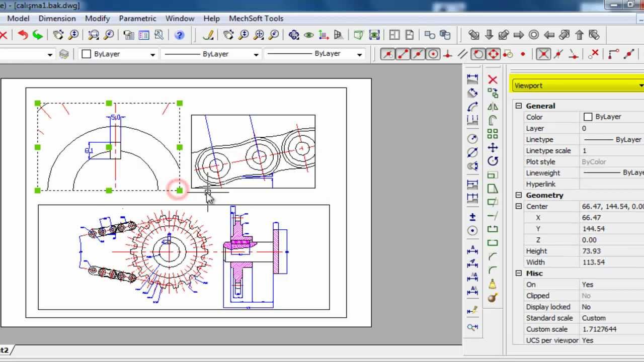
Task: Open the layer list dropdown arrow
Action: 50,54
